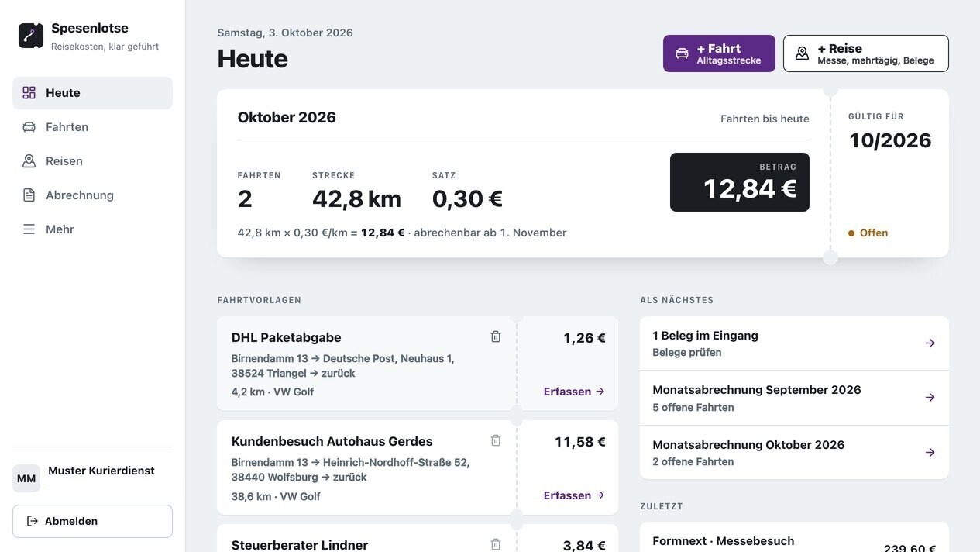Click the Offen status label

click(x=868, y=233)
